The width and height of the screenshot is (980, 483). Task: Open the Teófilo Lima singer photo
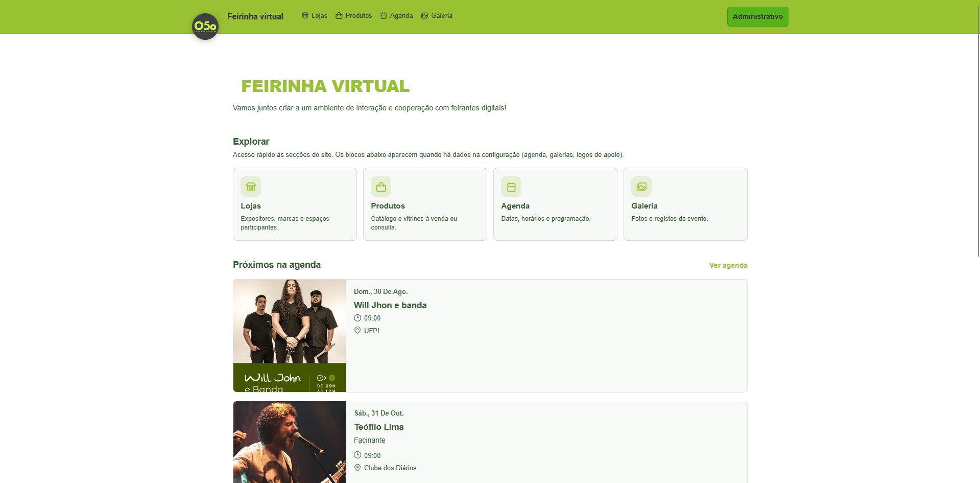[290, 442]
